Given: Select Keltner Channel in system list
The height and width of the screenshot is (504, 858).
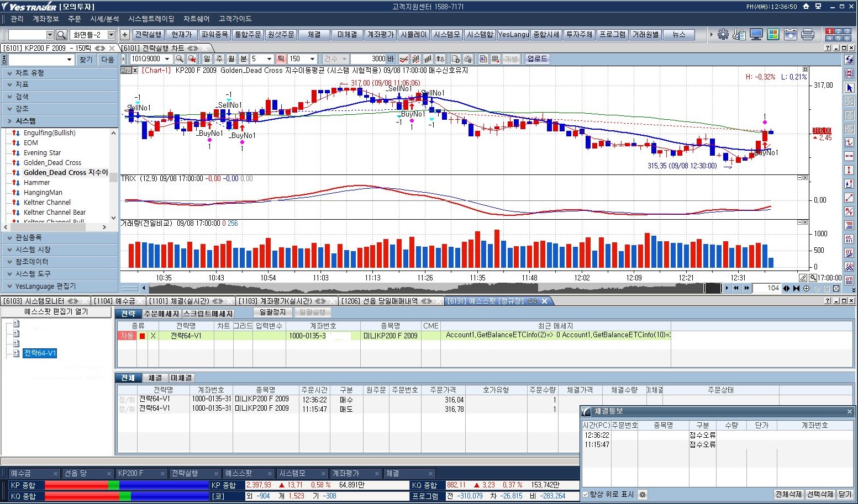Looking at the screenshot, I should click(x=47, y=203).
